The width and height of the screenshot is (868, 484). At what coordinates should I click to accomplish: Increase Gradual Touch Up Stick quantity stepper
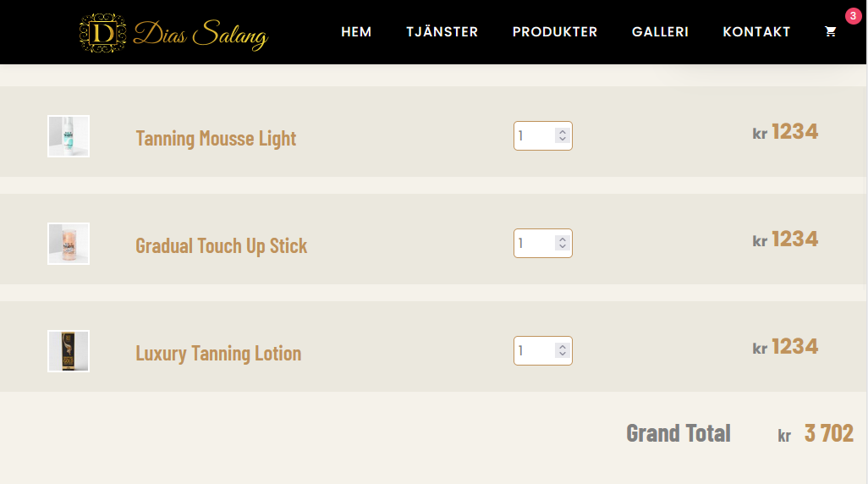pyautogui.click(x=563, y=239)
